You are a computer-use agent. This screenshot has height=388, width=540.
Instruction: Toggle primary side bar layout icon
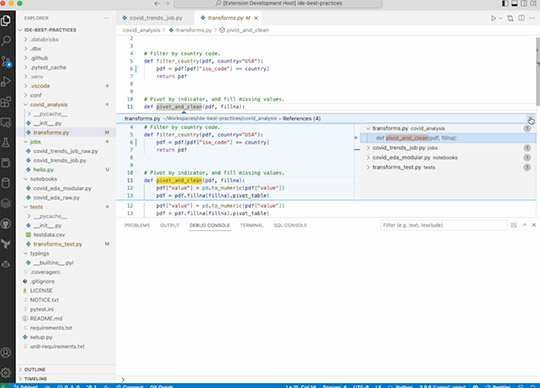click(x=505, y=3)
